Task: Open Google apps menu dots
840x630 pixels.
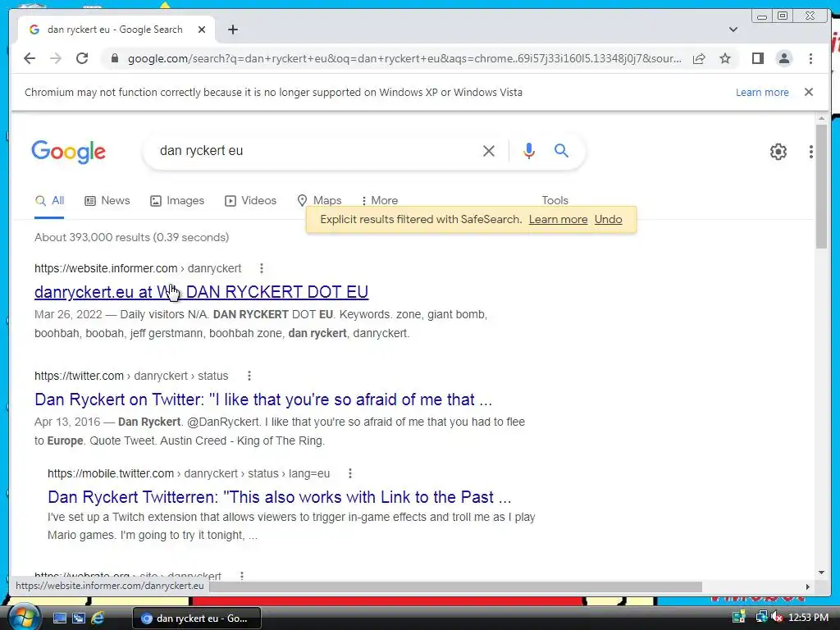Action: [x=811, y=152]
